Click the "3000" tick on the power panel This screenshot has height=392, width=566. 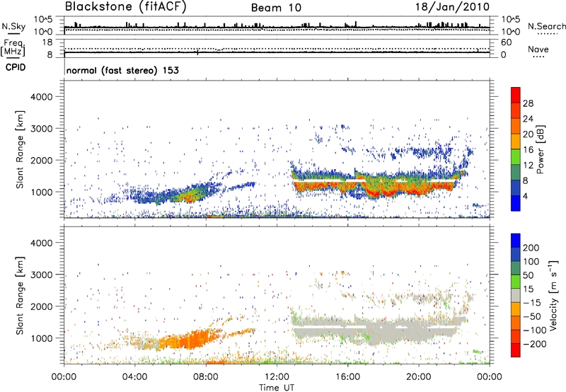click(x=42, y=129)
